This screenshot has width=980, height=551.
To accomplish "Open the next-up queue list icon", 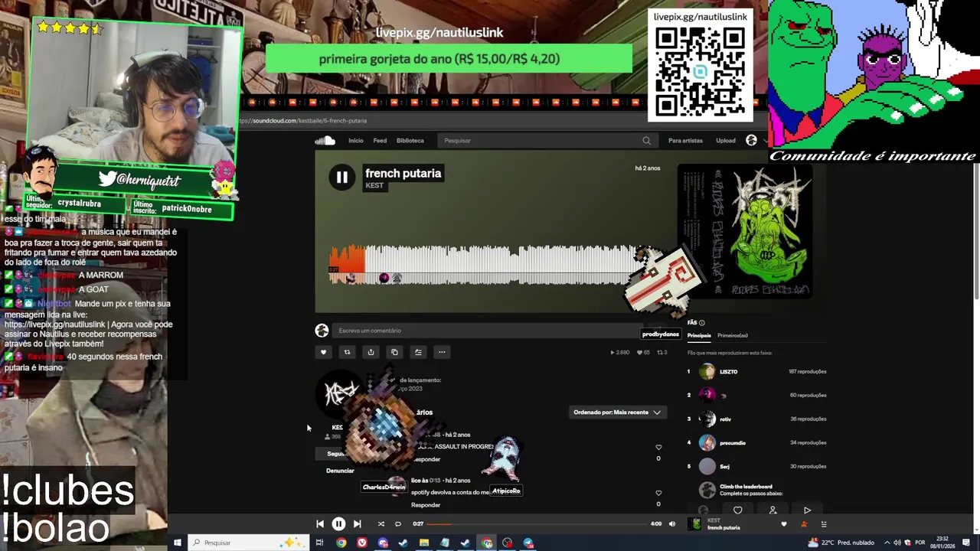I will click(824, 524).
